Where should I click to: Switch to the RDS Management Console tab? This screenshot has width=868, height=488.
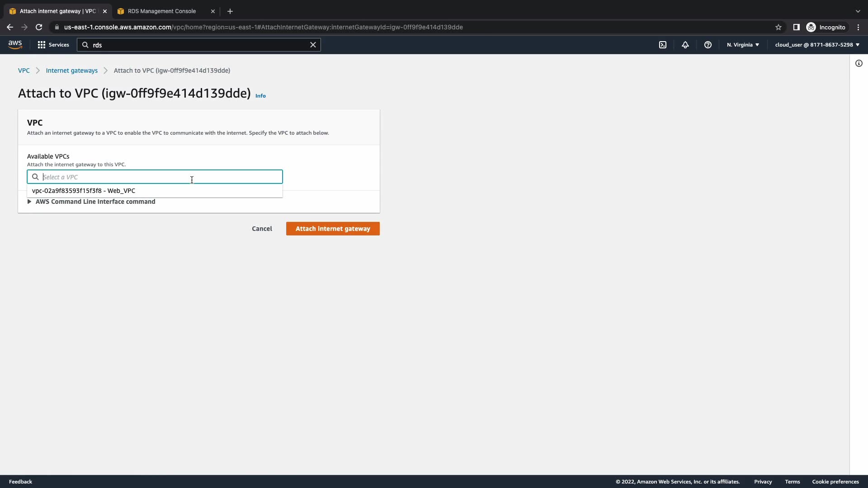161,11
